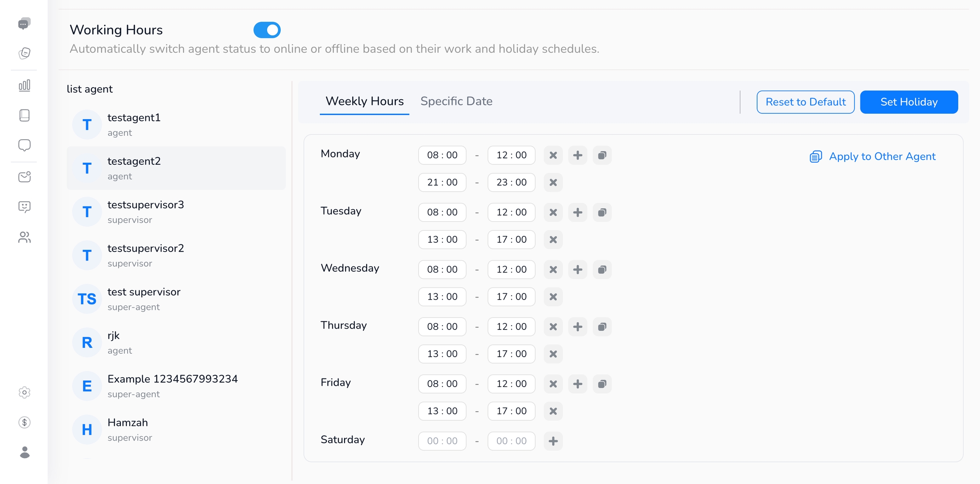Copy Wednesday's hours using the duplicate icon
Viewport: 980px width, 484px height.
602,269
